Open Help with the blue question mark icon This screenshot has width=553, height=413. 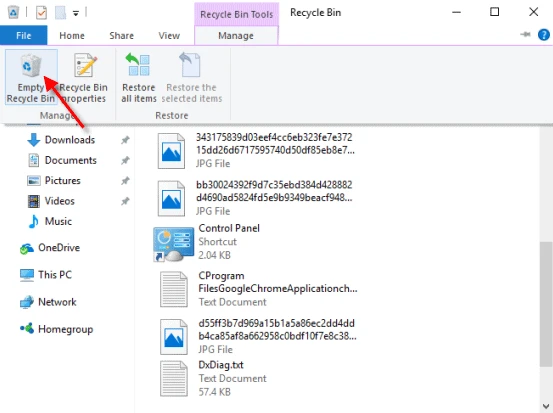click(x=543, y=35)
